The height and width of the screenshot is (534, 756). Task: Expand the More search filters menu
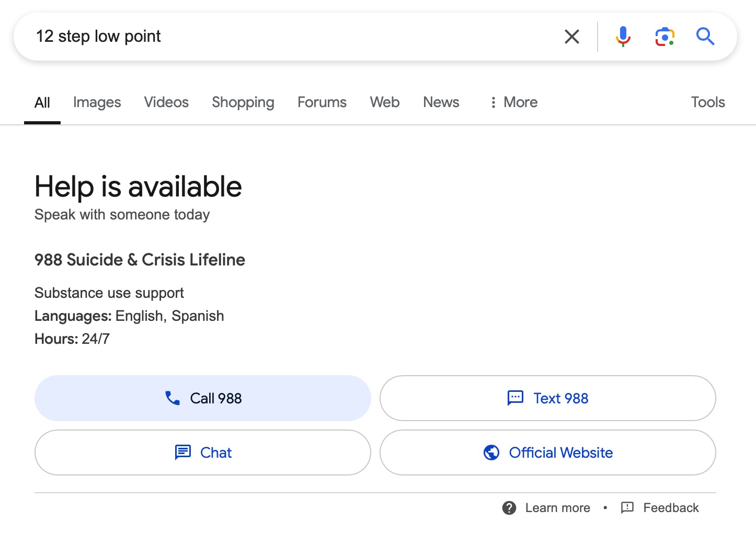tap(513, 102)
